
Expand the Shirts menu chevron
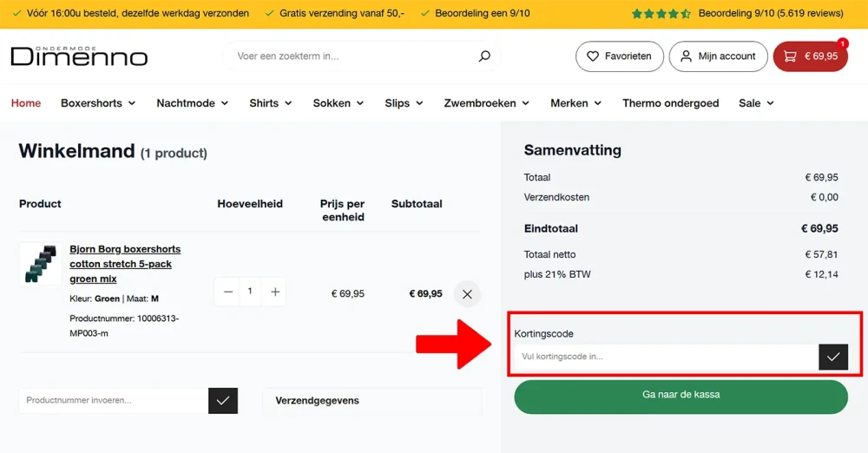(288, 103)
